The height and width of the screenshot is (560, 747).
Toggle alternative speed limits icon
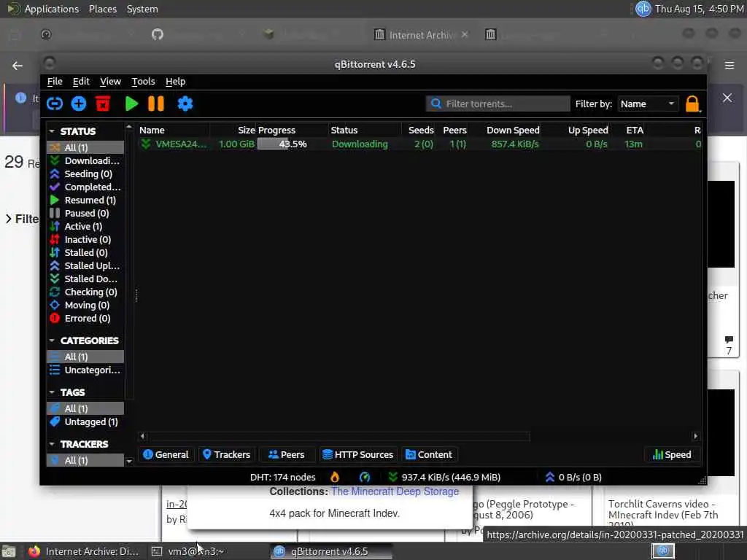365,477
